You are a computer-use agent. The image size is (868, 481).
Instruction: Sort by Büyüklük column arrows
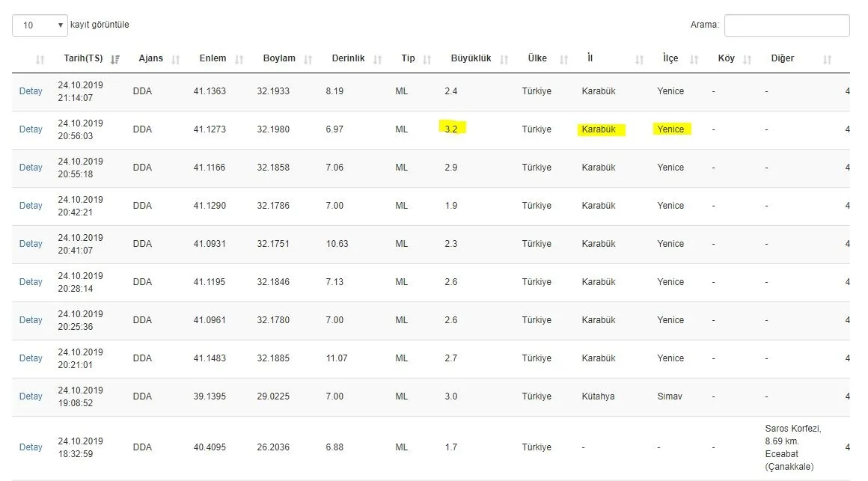[504, 59]
